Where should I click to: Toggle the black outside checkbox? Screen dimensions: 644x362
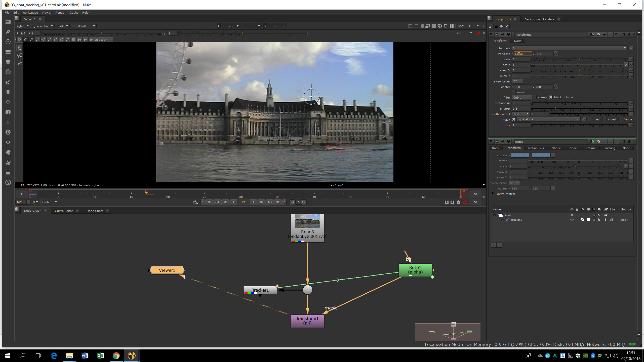pos(551,97)
